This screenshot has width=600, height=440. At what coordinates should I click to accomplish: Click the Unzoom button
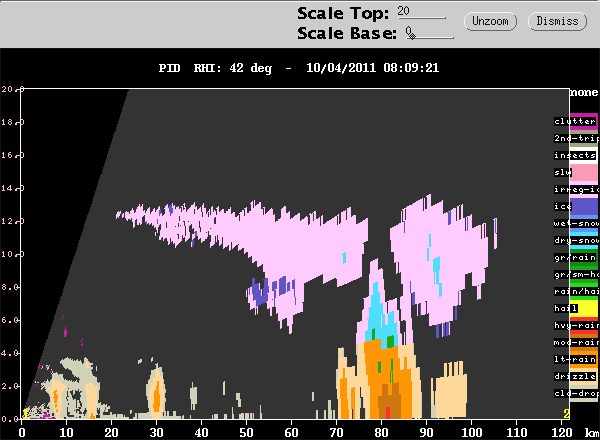[490, 21]
